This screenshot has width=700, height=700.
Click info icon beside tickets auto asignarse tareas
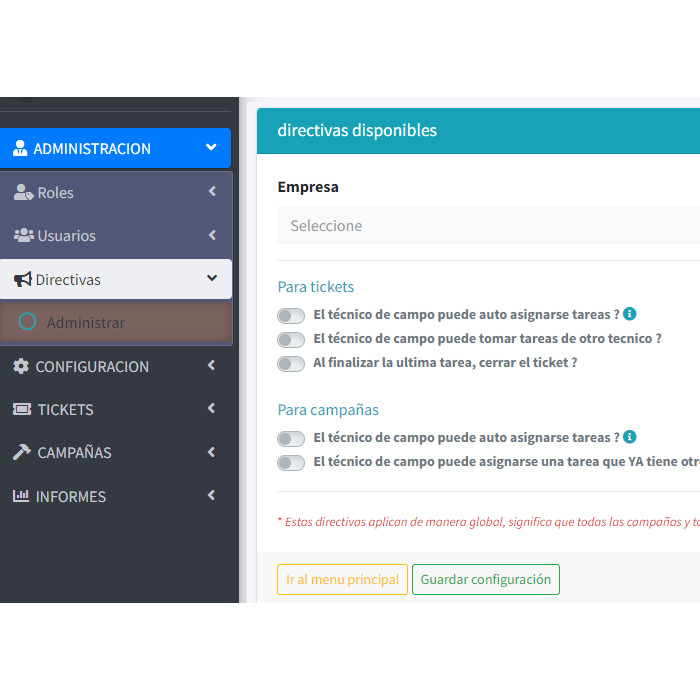tap(630, 314)
